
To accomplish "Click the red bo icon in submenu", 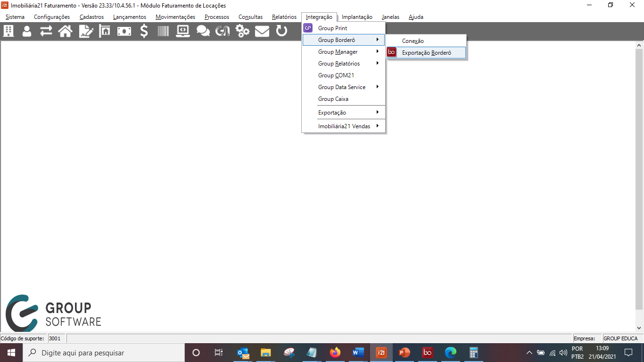I will click(x=391, y=52).
